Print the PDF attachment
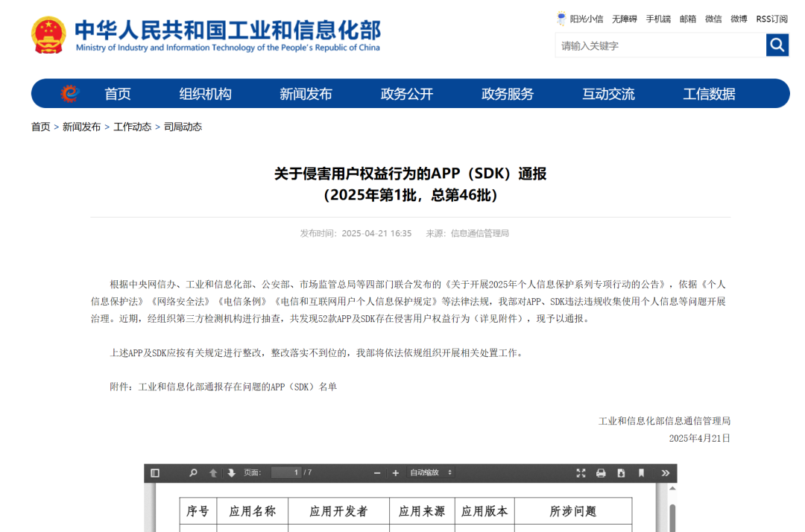Viewport: 805px width, 532px height. pyautogui.click(x=601, y=473)
